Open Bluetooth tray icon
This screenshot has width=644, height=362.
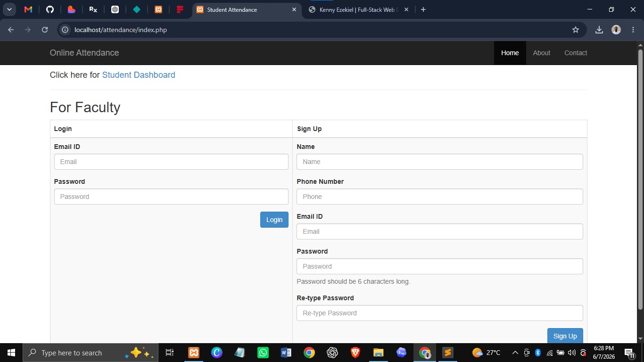pos(537,353)
